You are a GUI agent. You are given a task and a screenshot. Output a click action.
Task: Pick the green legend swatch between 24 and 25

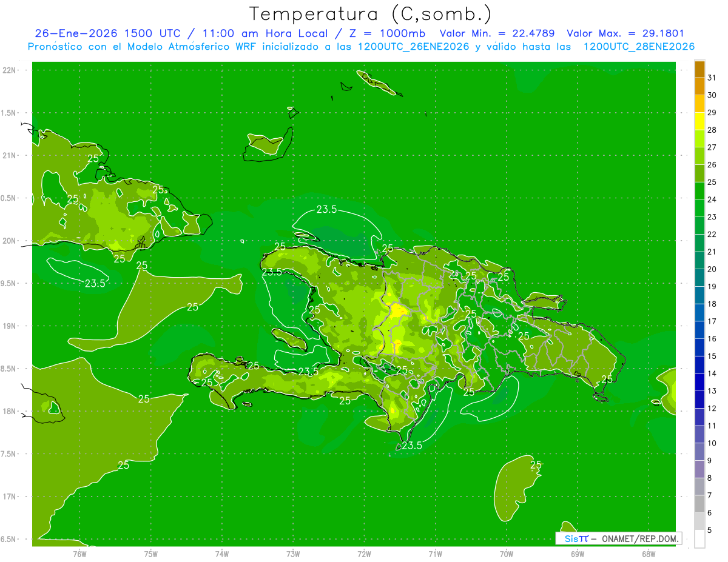pos(699,191)
